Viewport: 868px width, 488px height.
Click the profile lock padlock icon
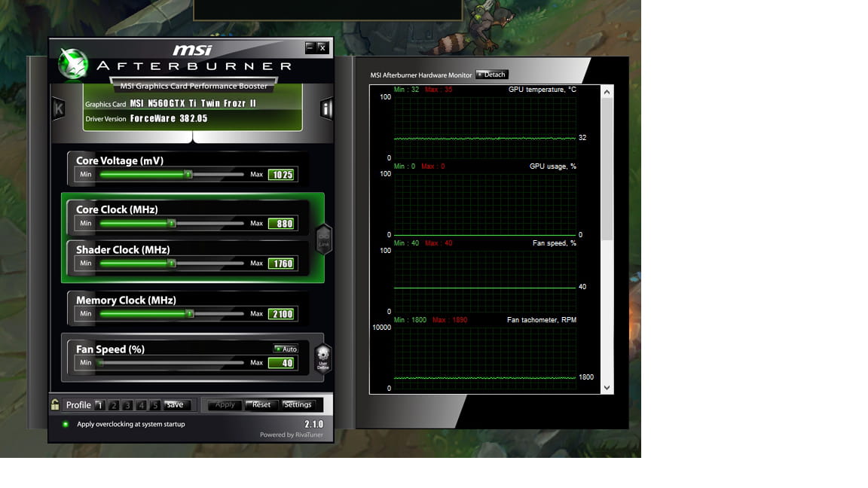tap(55, 404)
